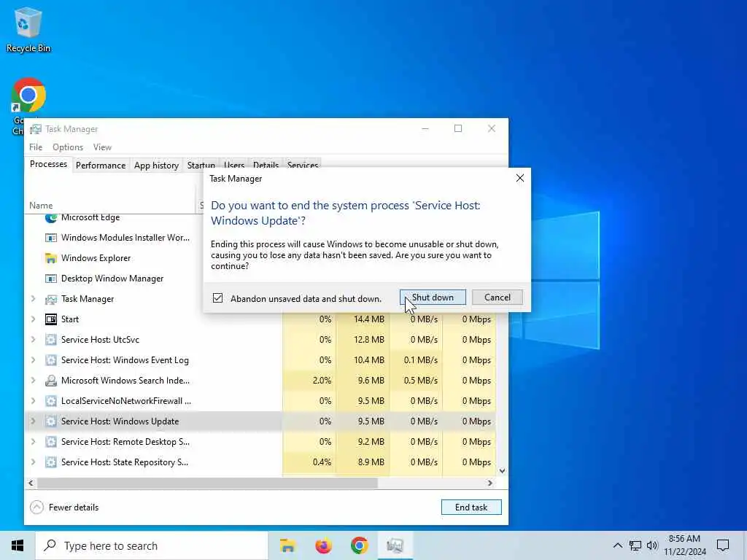Click Service Host: UtcSvc gear icon

coord(51,340)
